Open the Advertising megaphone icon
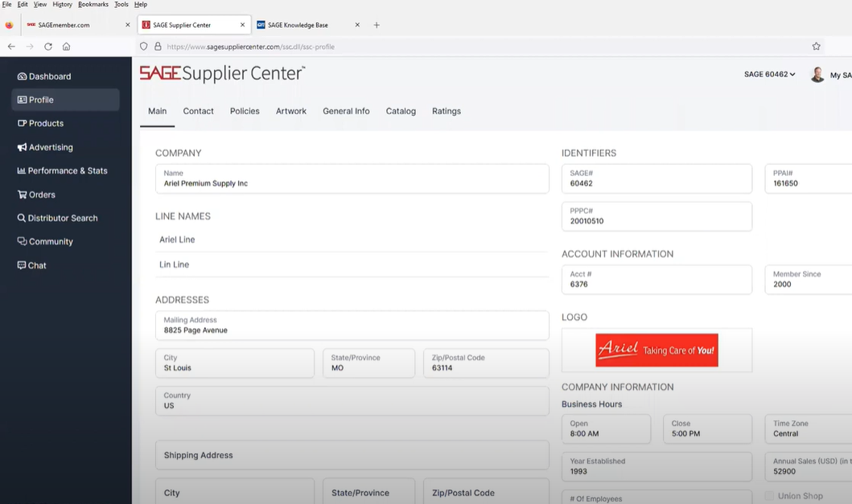Screen dimensions: 852x504 22,147
